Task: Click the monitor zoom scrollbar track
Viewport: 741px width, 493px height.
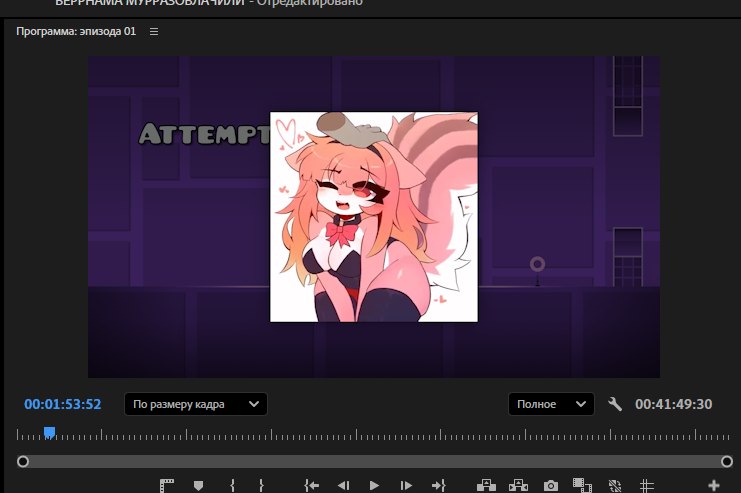Action: [375, 461]
